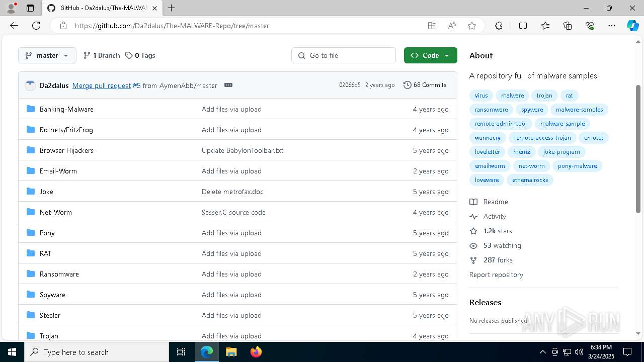Open the Joke folder
Screen dimensions: 644x362
point(46,192)
